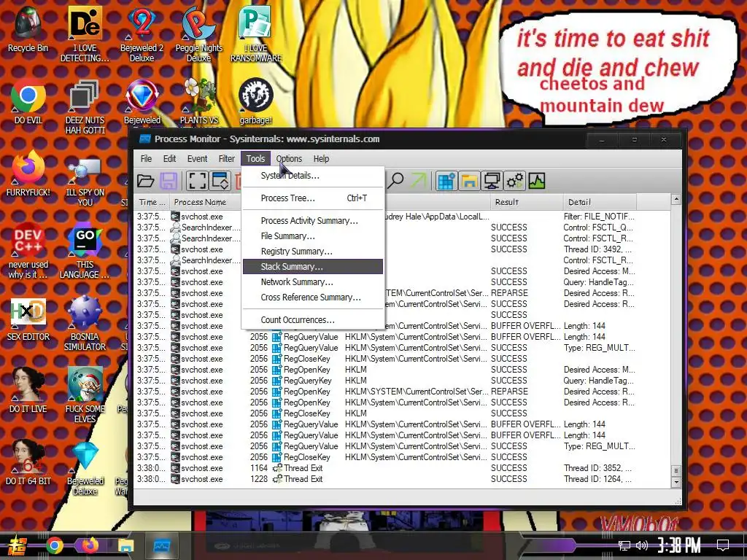
Task: Open the Edit menu
Action: 169,158
